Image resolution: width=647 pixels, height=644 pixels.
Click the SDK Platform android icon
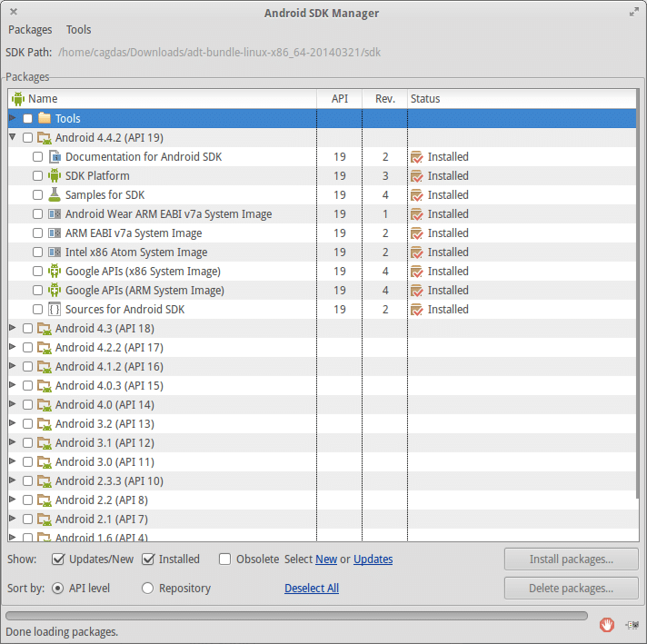55,175
